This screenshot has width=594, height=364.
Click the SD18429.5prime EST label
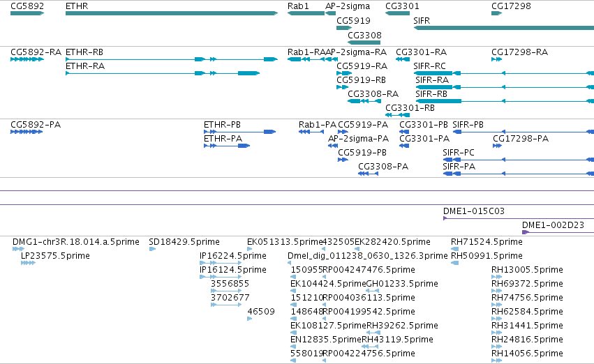coord(184,242)
